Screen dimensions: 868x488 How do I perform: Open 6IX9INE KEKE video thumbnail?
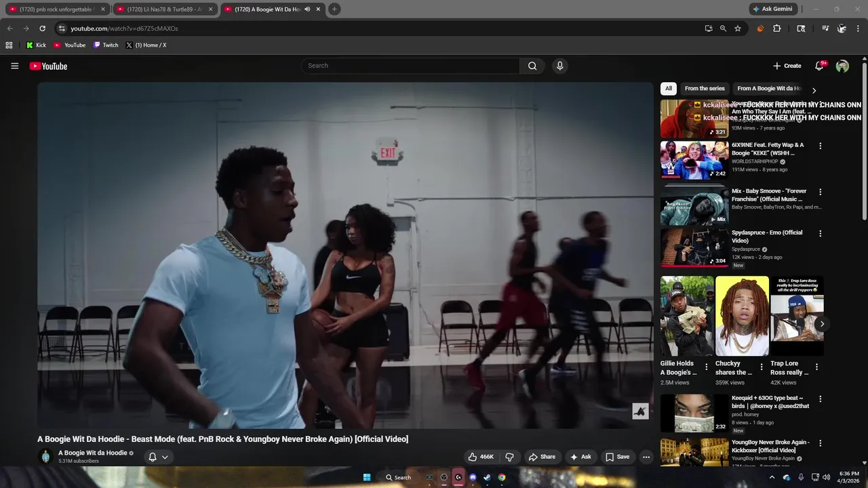tap(694, 160)
